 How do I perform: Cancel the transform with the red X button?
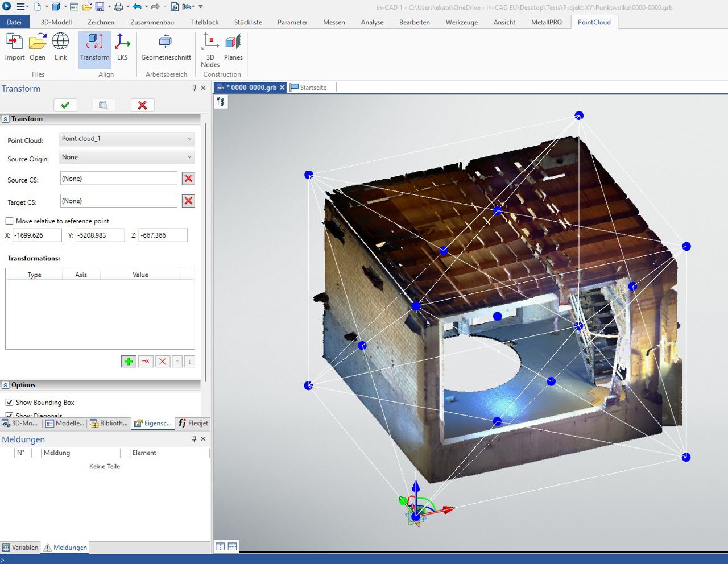point(142,105)
